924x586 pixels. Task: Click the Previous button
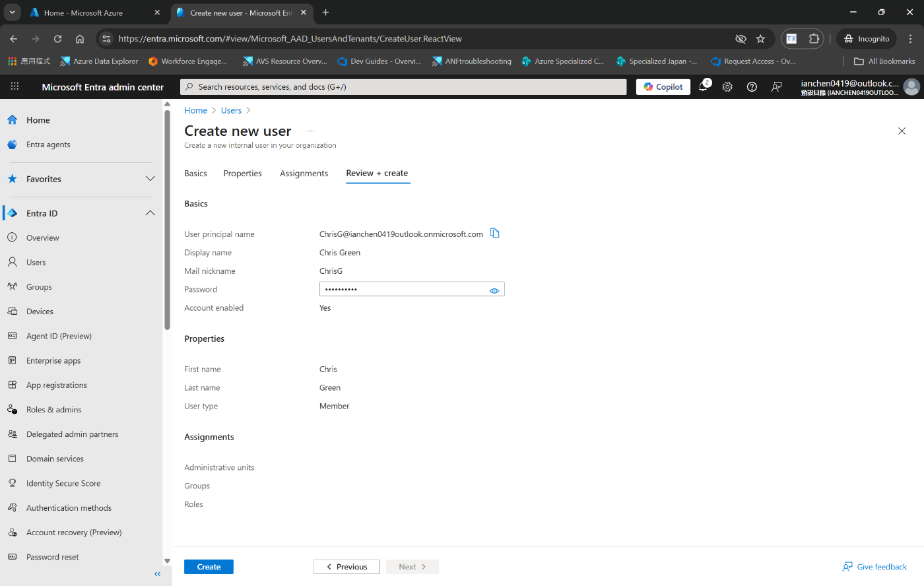(346, 567)
